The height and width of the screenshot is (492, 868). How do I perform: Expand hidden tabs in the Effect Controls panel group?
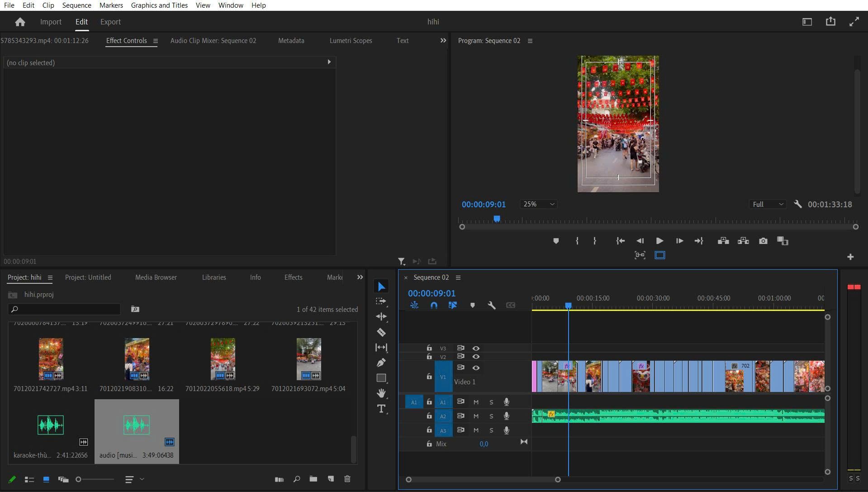[443, 40]
